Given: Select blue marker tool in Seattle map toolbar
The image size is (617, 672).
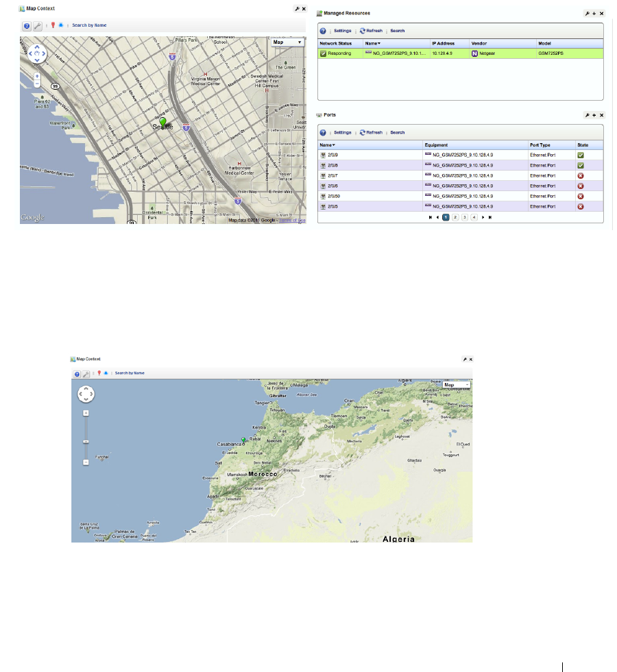Looking at the screenshot, I should tap(61, 25).
